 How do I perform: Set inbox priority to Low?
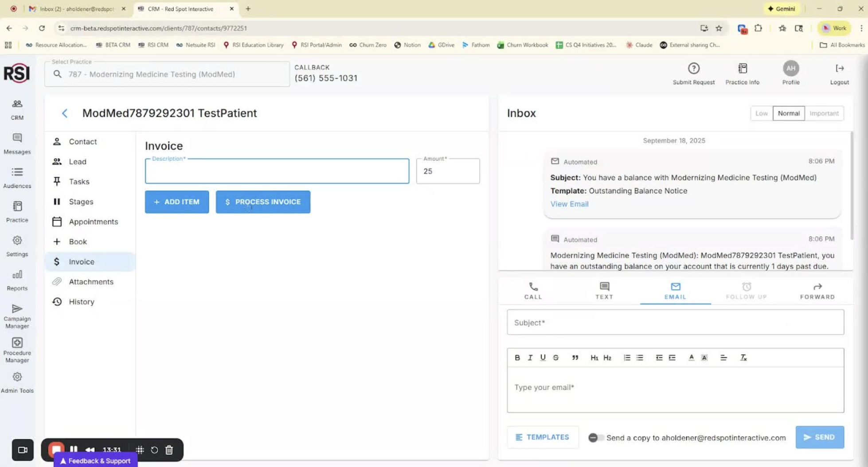coord(761,113)
